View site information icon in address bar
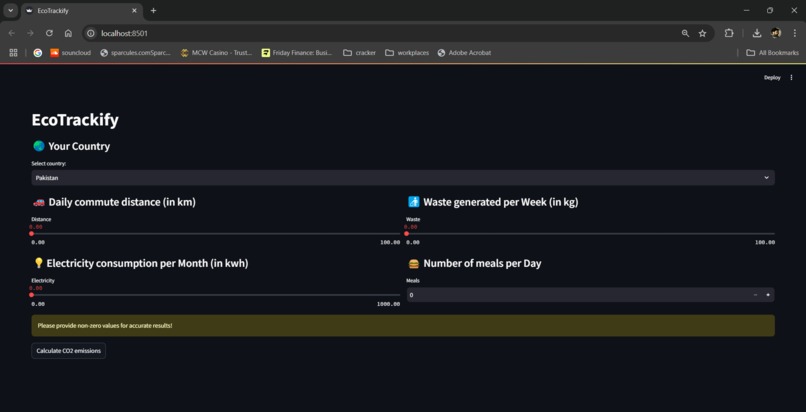806x412 pixels. (91, 33)
